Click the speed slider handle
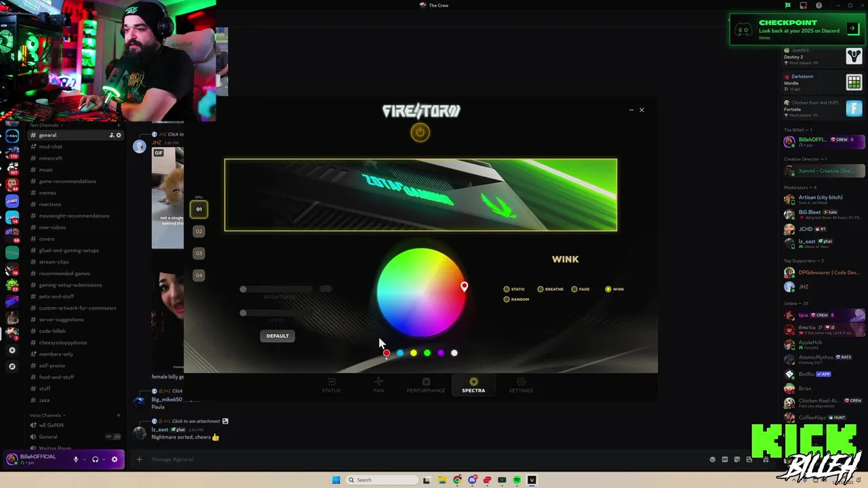The width and height of the screenshot is (868, 488). point(243,313)
